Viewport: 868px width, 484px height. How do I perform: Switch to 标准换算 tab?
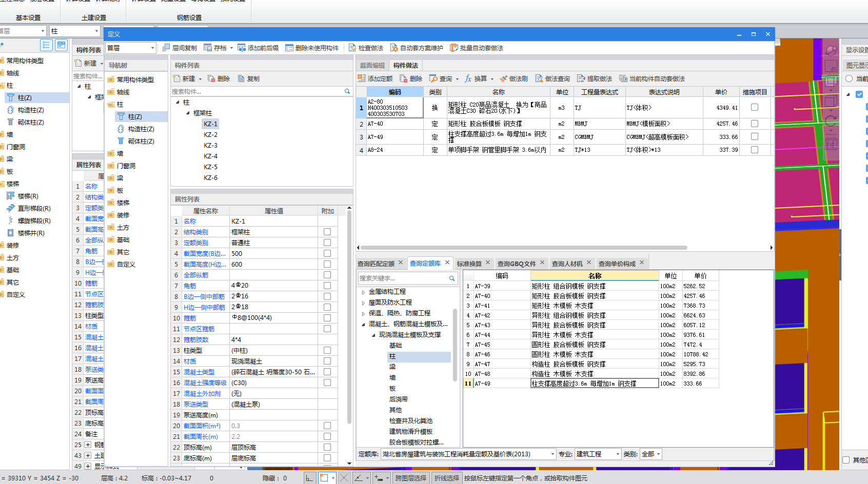click(x=469, y=264)
